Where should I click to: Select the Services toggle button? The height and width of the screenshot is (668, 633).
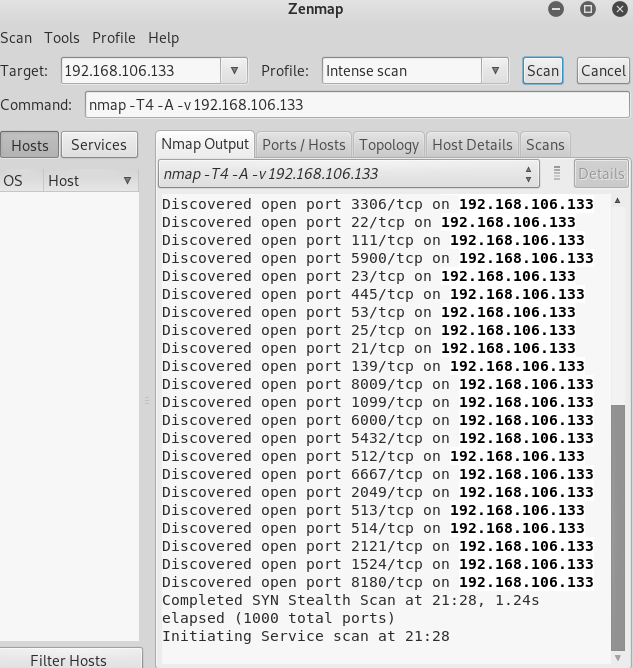[x=99, y=145]
